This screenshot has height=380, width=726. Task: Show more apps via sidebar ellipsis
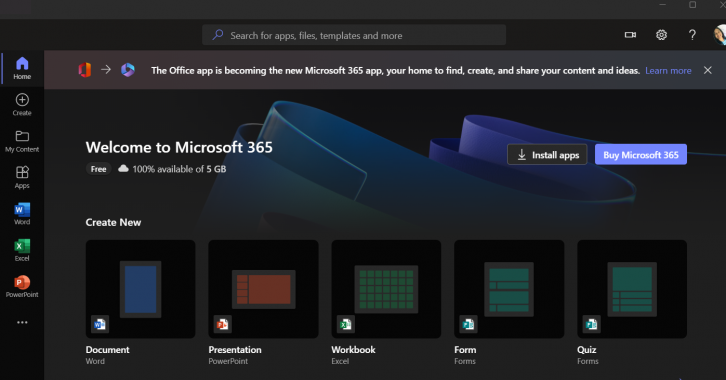(22, 322)
